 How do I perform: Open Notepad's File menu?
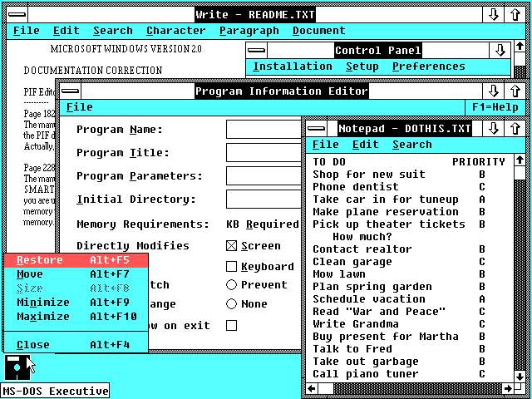[326, 144]
